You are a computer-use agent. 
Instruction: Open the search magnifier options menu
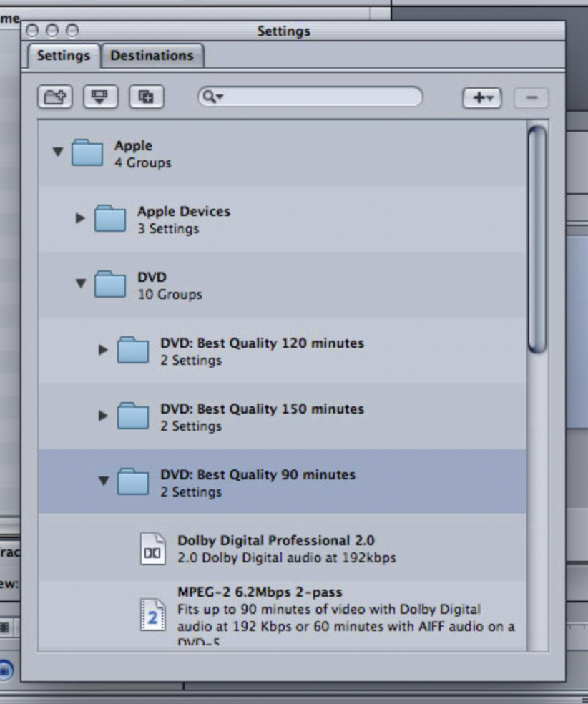[x=213, y=97]
